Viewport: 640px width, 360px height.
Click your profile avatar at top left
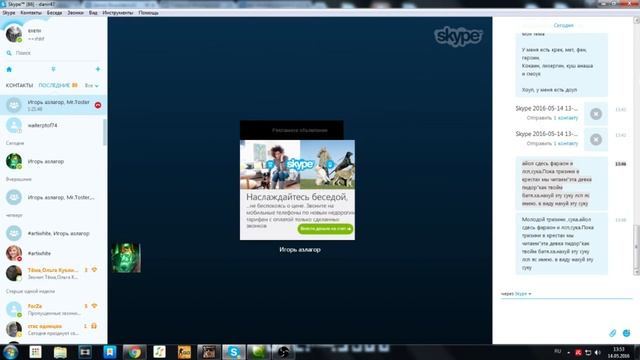(x=13, y=34)
